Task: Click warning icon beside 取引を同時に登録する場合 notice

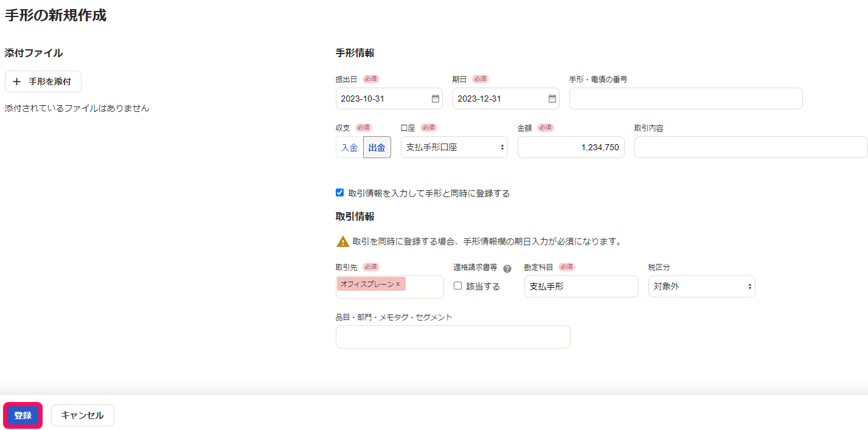Action: coord(343,241)
